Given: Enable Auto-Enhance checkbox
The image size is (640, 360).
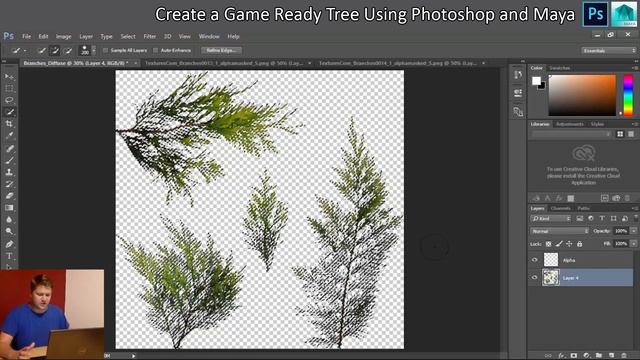Looking at the screenshot, I should pos(156,50).
